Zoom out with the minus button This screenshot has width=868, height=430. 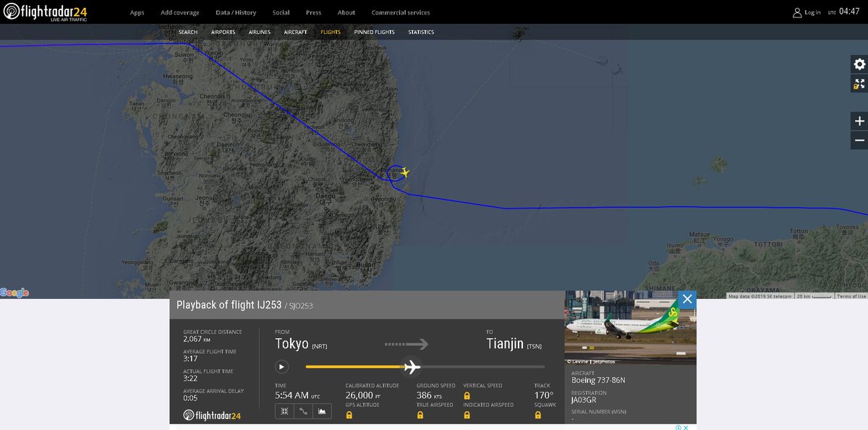[x=859, y=140]
